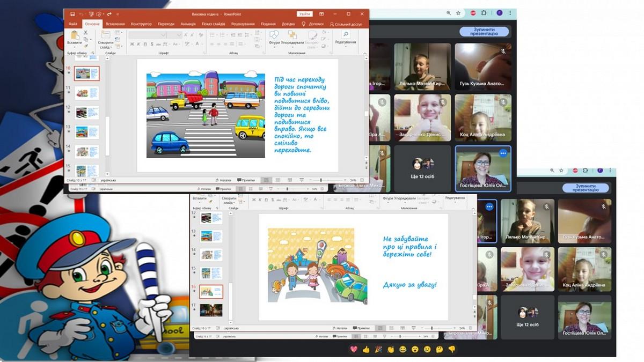Open Нотатки in the front slide 10 status bar
This screenshot has height=362, width=644.
pos(224,180)
